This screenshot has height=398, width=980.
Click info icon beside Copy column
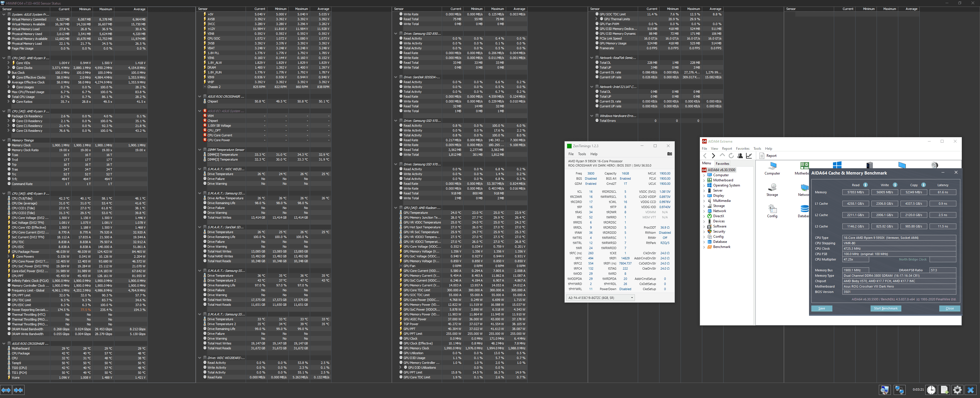pyautogui.click(x=923, y=185)
